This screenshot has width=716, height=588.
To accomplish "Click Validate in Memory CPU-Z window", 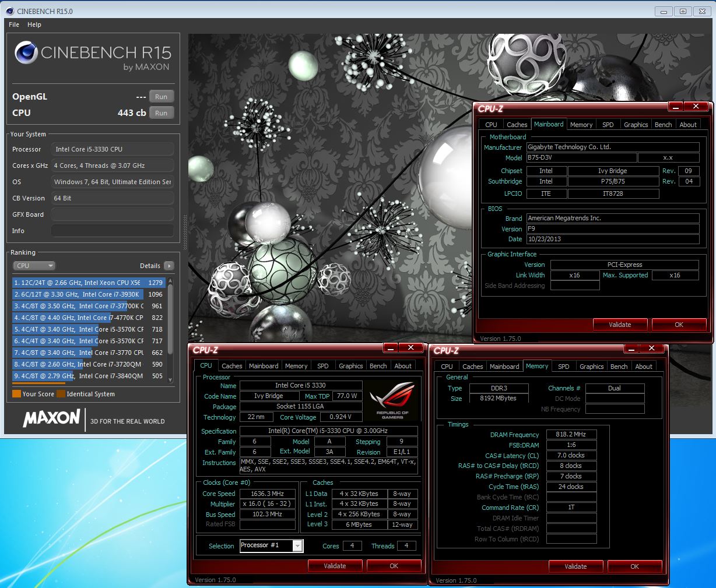I will tap(575, 566).
